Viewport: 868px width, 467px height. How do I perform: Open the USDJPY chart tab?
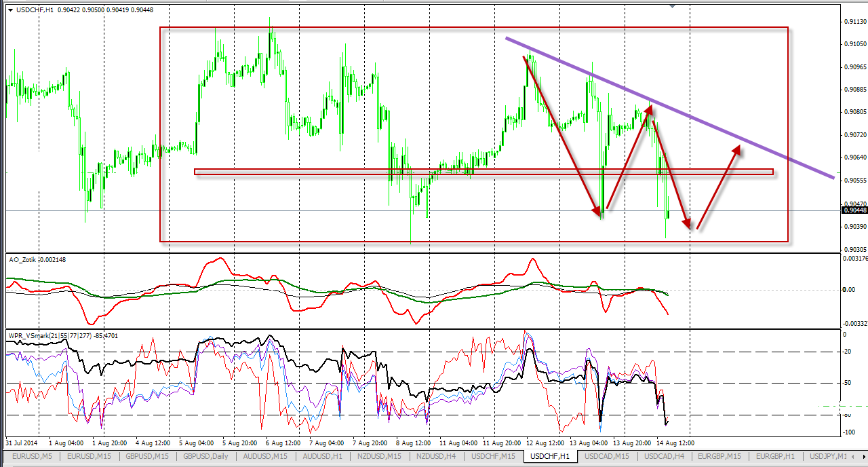pos(829,455)
